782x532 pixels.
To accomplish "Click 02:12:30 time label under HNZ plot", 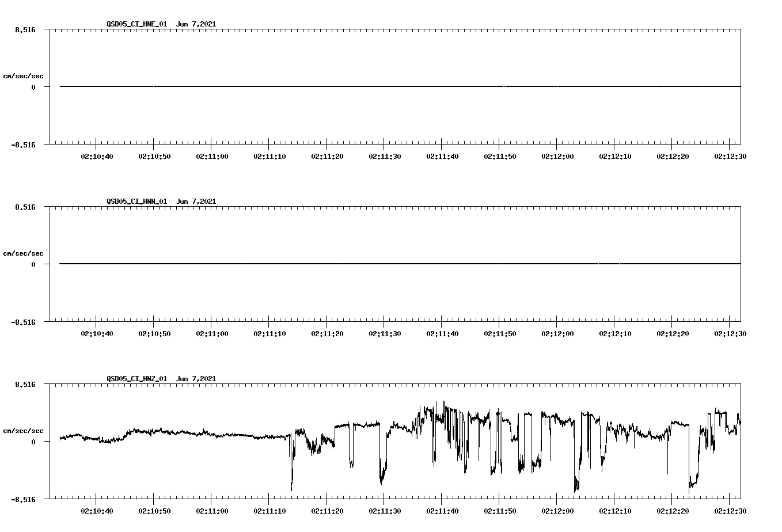I will pyautogui.click(x=730, y=511).
